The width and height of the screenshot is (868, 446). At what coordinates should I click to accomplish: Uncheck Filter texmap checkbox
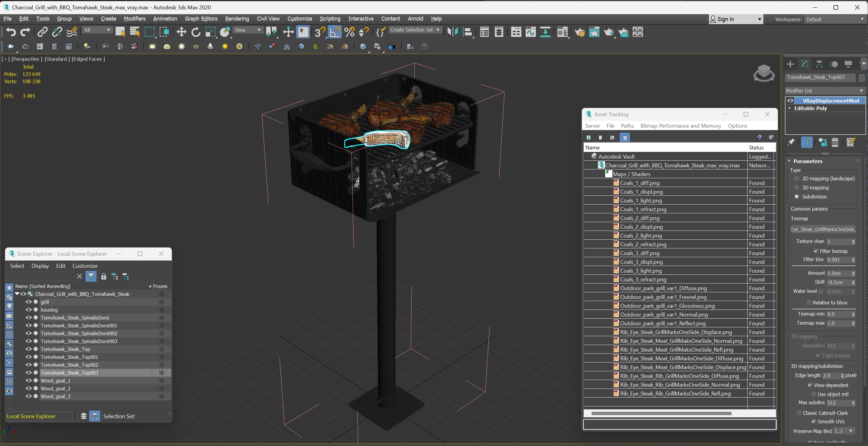tap(816, 251)
